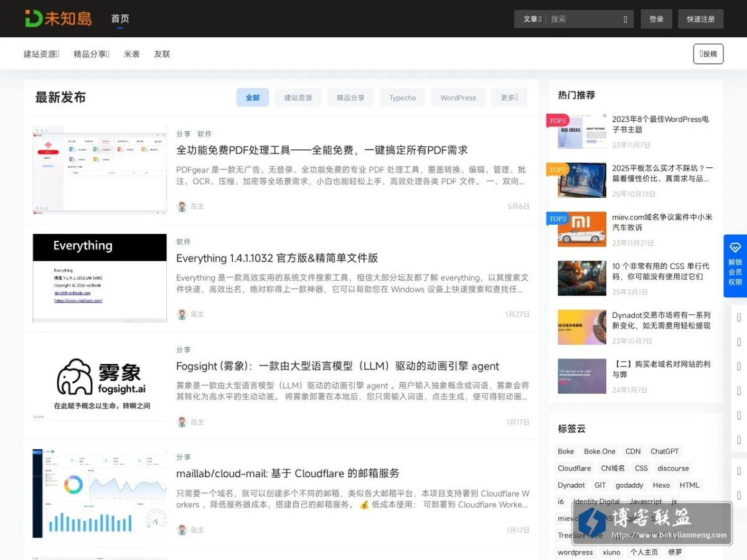Image resolution: width=747 pixels, height=560 pixels.
Task: Open the maillab/cloud-mail article title
Action: click(288, 474)
